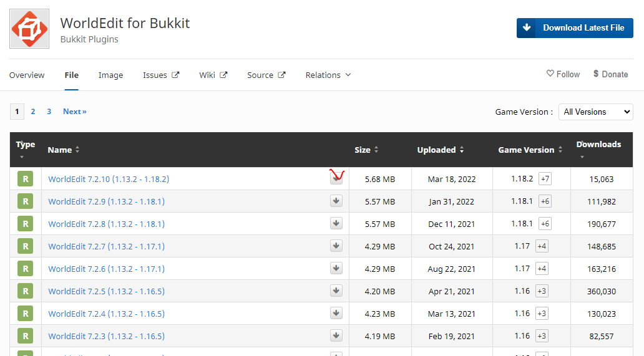Click the Next page link
Viewport: 644px width, 356px height.
click(x=75, y=112)
